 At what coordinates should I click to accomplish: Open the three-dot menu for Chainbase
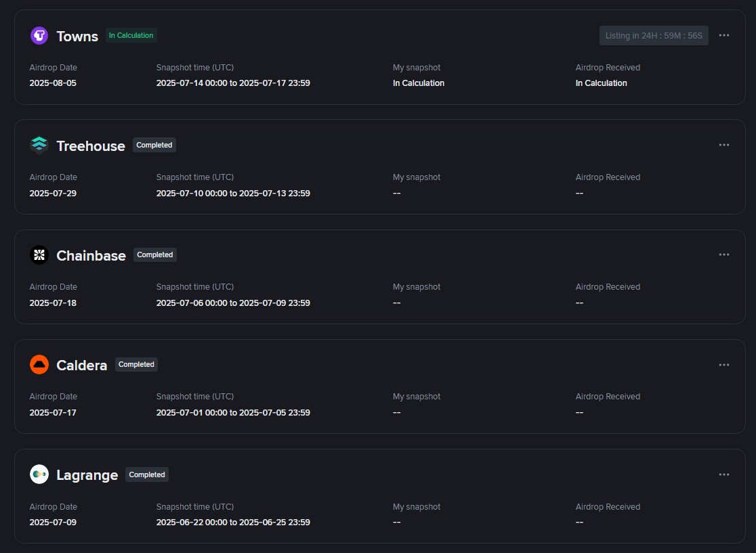click(723, 255)
